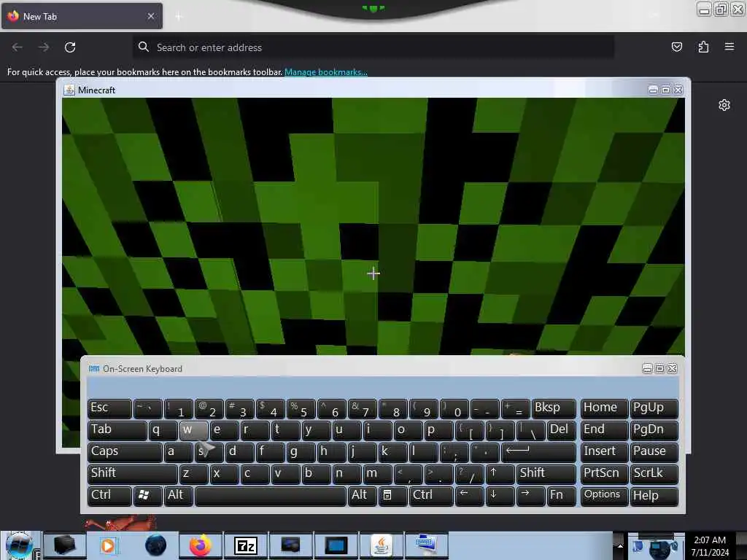Viewport: 747px width, 560px height.
Task: Click the Insert key
Action: click(604, 452)
